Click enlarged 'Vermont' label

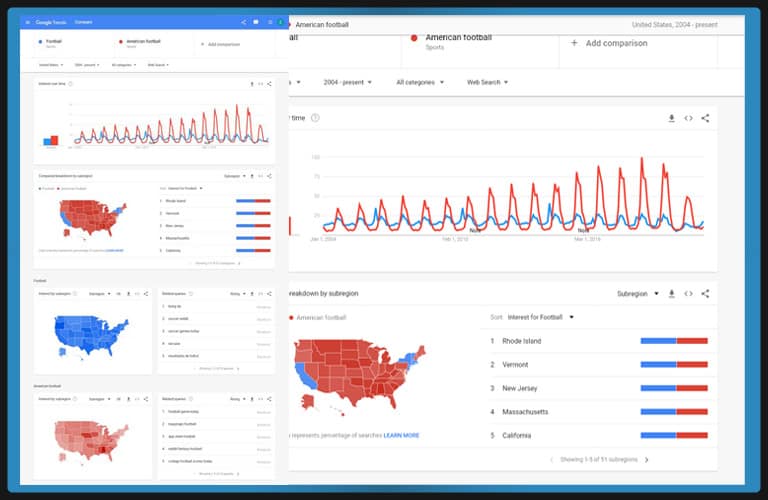[x=515, y=364]
